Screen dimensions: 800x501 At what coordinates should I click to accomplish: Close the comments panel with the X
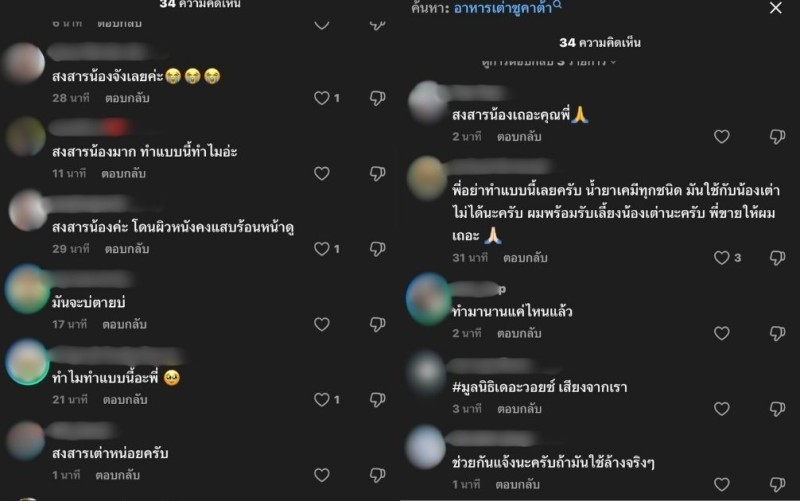click(x=776, y=8)
